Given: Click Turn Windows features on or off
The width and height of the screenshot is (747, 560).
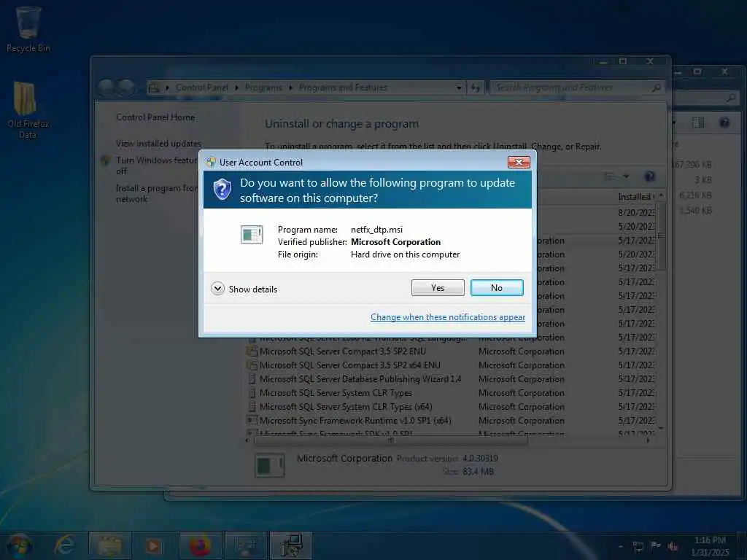Looking at the screenshot, I should click(156, 166).
